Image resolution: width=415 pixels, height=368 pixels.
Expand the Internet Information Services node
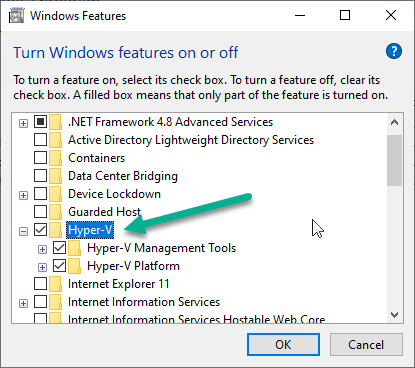pyautogui.click(x=23, y=303)
